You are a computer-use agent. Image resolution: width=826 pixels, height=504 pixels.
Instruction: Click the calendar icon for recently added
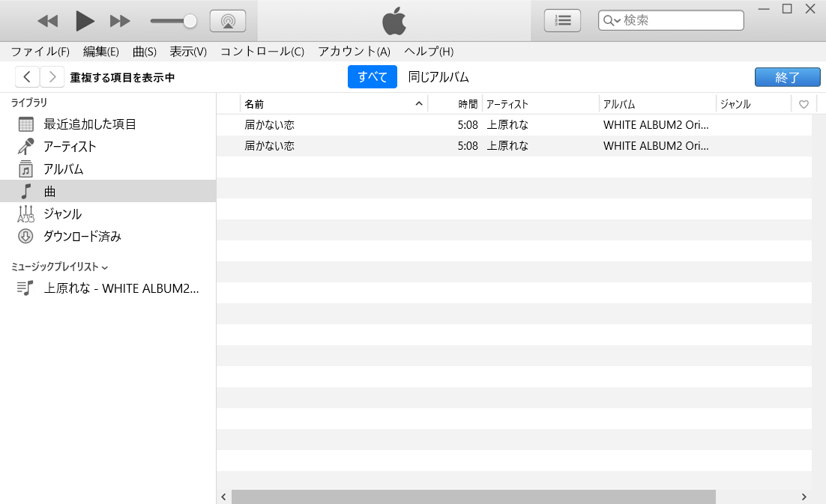click(25, 124)
